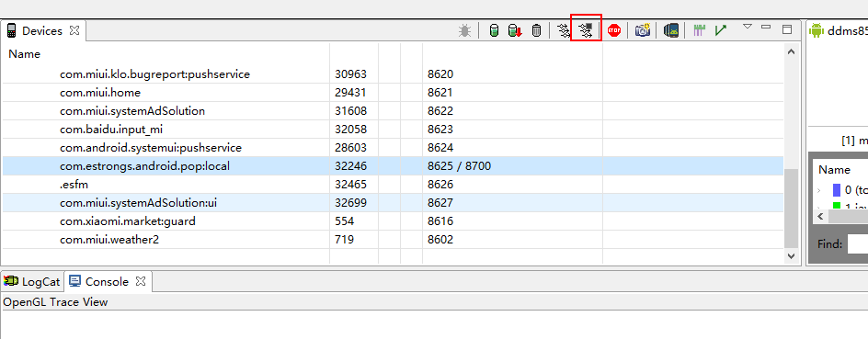This screenshot has width=868, height=339.
Task: Click the Devices list scroll-down arrow
Action: click(x=791, y=256)
